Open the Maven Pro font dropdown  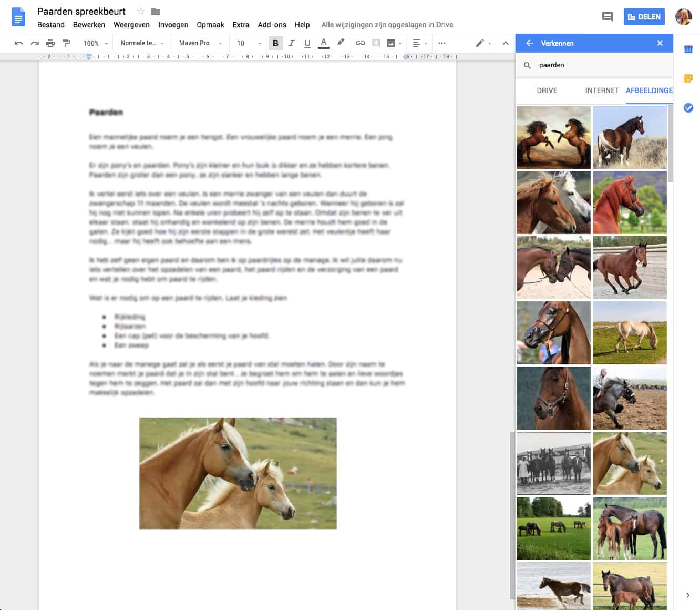tap(200, 43)
